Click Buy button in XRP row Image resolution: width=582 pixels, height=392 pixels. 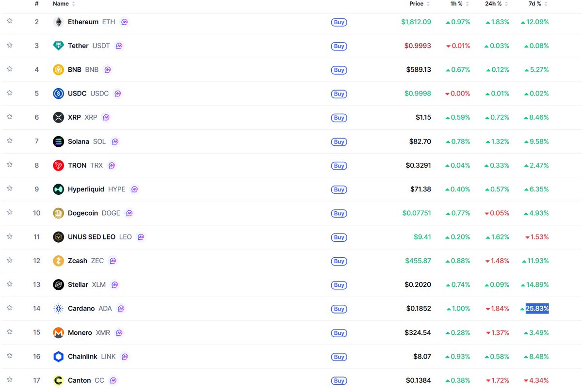click(x=339, y=118)
